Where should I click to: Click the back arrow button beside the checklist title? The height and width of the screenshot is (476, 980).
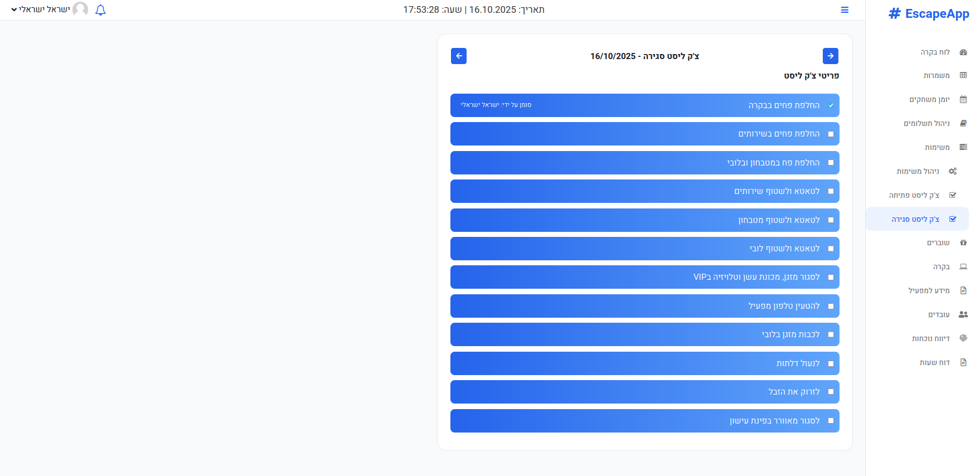[x=458, y=56]
